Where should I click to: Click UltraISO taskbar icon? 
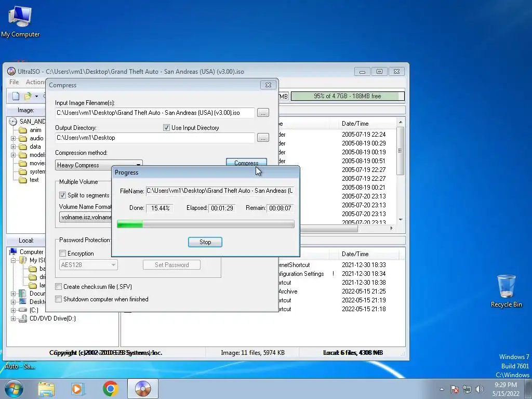[142, 389]
